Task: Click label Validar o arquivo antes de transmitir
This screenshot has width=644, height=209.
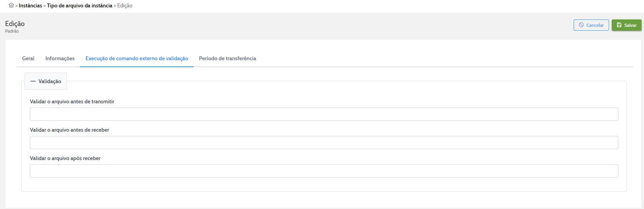Action: coord(72,101)
